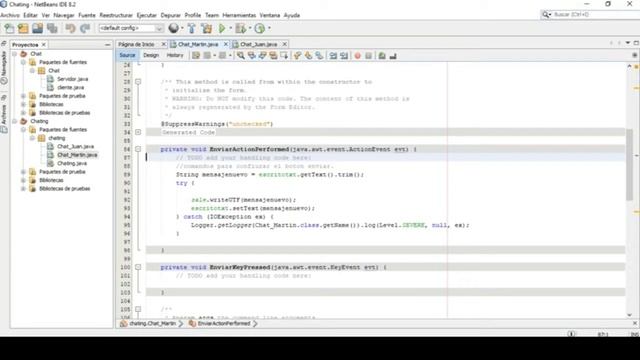This screenshot has width=640, height=360.
Task: Click the Save All toolbar icon
Action: click(x=52, y=28)
